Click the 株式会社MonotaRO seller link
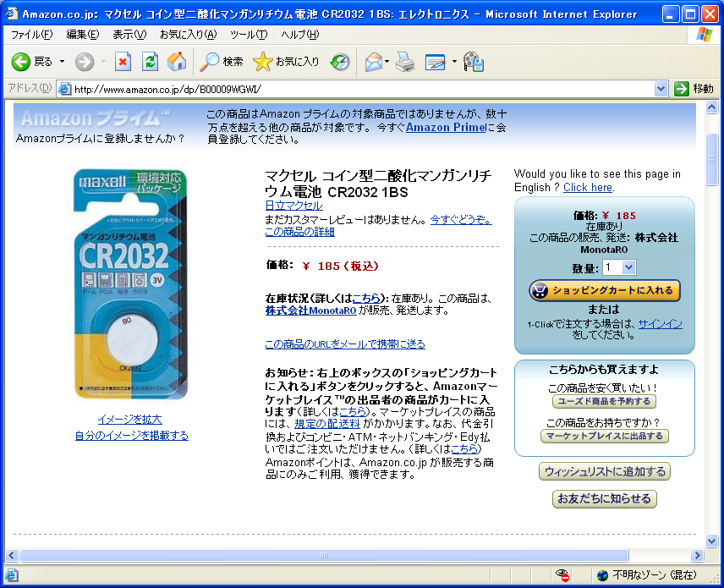 click(x=310, y=310)
